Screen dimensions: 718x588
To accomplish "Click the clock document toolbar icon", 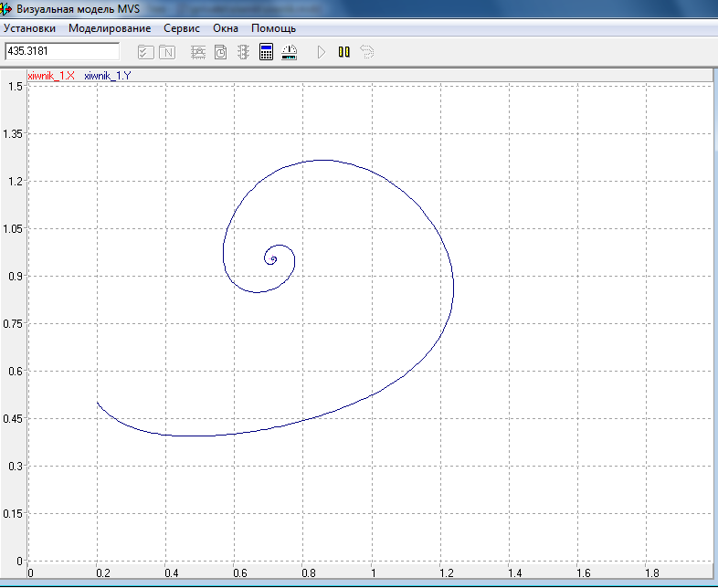I will (x=221, y=52).
